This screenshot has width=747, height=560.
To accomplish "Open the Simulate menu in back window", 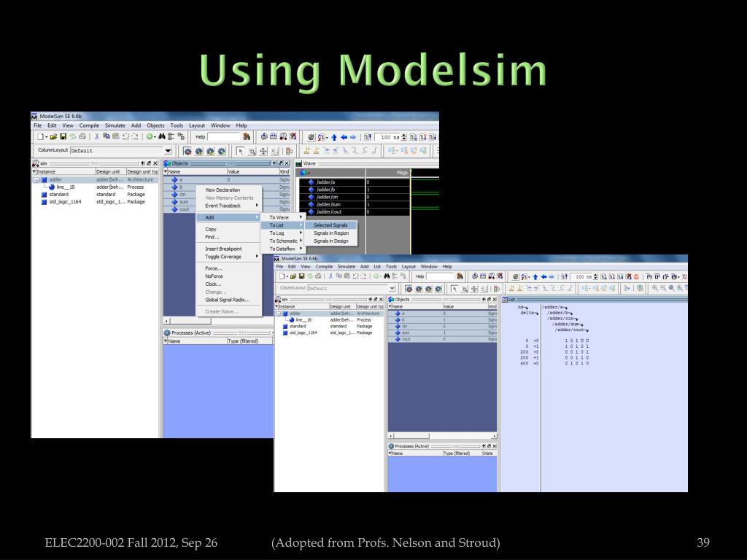I will (115, 125).
